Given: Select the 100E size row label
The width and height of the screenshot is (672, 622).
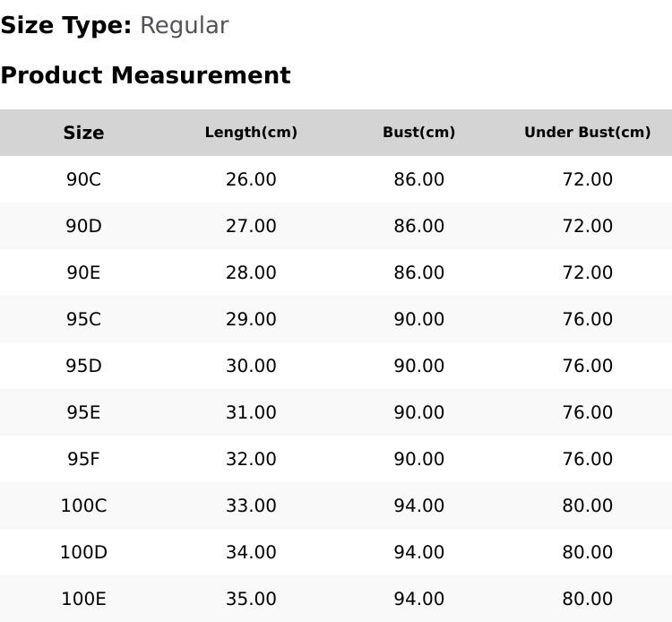Looking at the screenshot, I should (x=83, y=600).
